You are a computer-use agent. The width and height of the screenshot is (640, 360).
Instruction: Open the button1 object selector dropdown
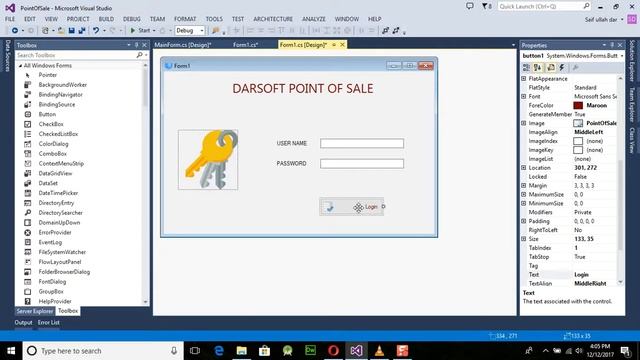pos(622,56)
